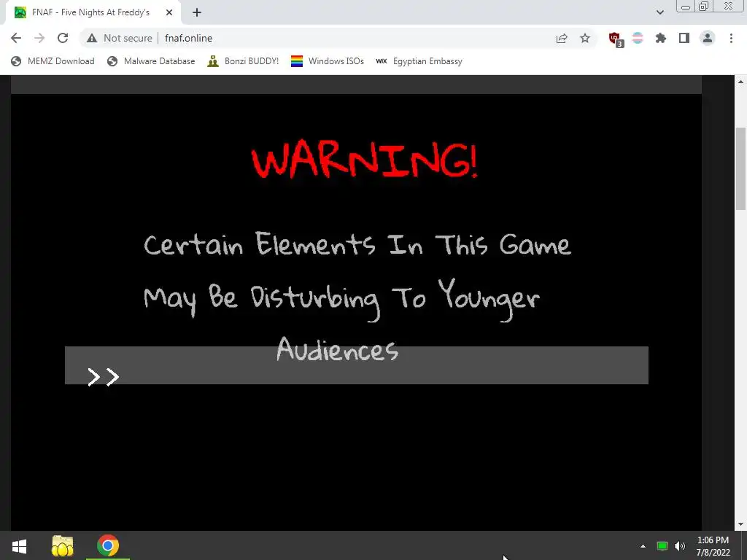Open the volume speaker tray icon
This screenshot has height=560, width=747.
[680, 546]
